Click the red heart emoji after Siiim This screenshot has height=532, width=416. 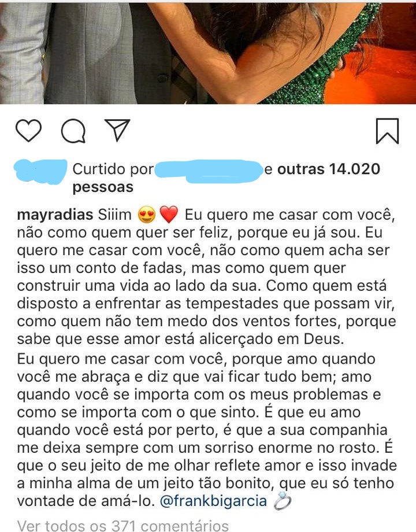pyautogui.click(x=169, y=215)
